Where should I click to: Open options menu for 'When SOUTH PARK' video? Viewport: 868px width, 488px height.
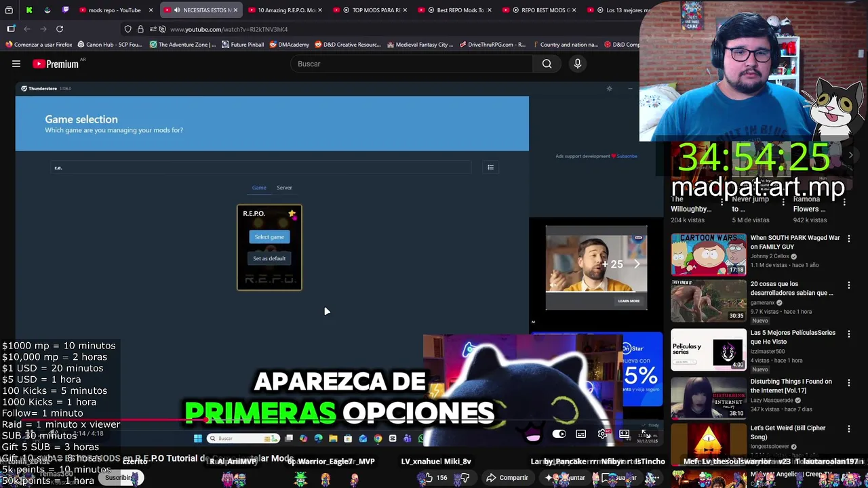tap(849, 239)
